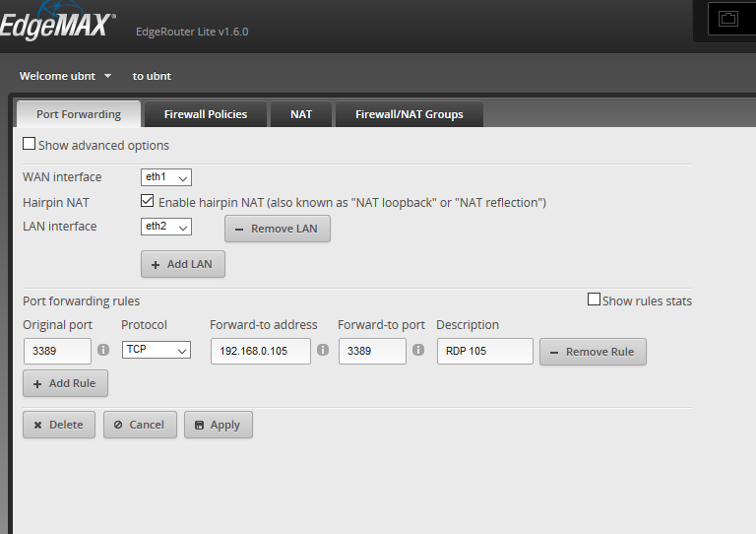Image resolution: width=756 pixels, height=534 pixels.
Task: Toggle Show advanced options checkbox
Action: click(29, 144)
